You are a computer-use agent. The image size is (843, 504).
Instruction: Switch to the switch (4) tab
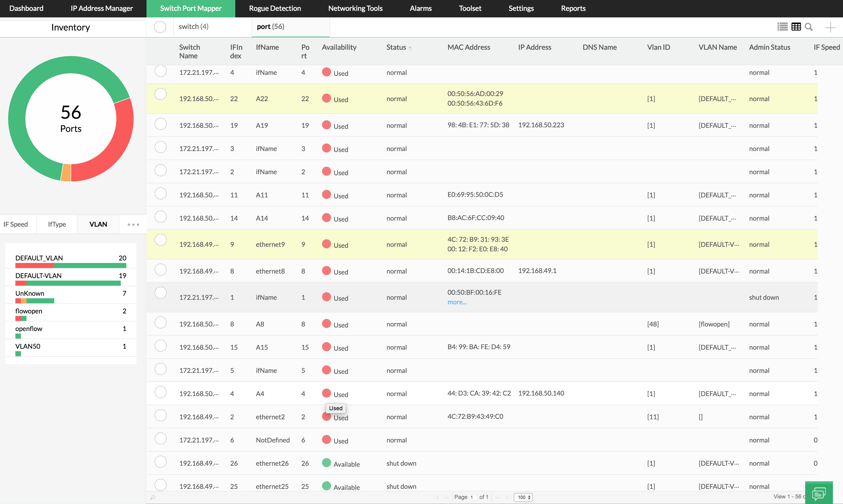point(194,26)
